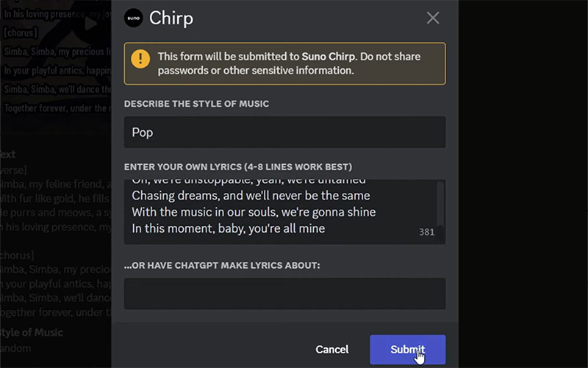The width and height of the screenshot is (588, 368).
Task: Focus the style of music field containing Pop
Action: pos(284,132)
